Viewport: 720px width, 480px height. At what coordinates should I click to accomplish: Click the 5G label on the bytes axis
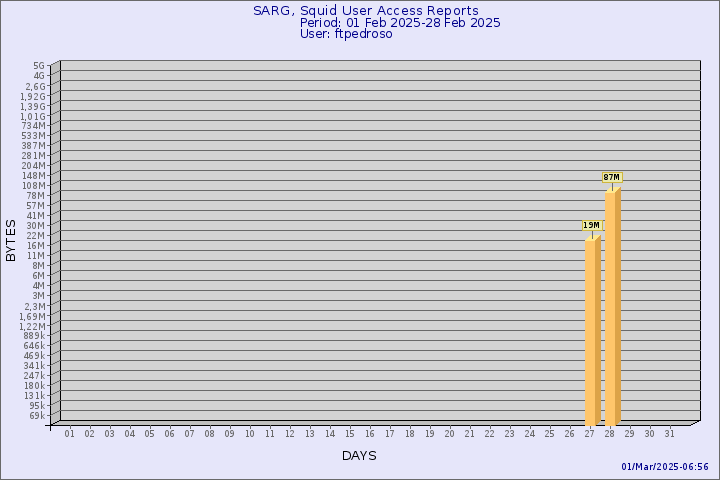point(38,65)
